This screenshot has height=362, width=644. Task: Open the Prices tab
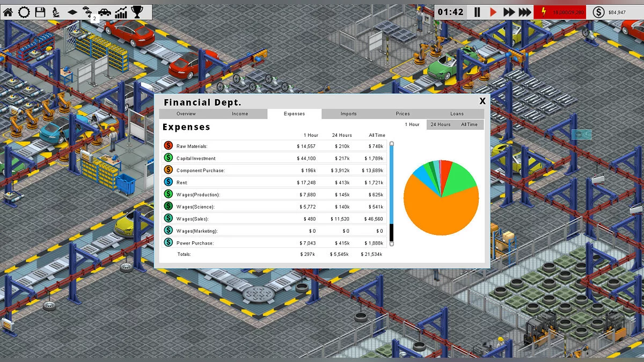pyautogui.click(x=402, y=114)
